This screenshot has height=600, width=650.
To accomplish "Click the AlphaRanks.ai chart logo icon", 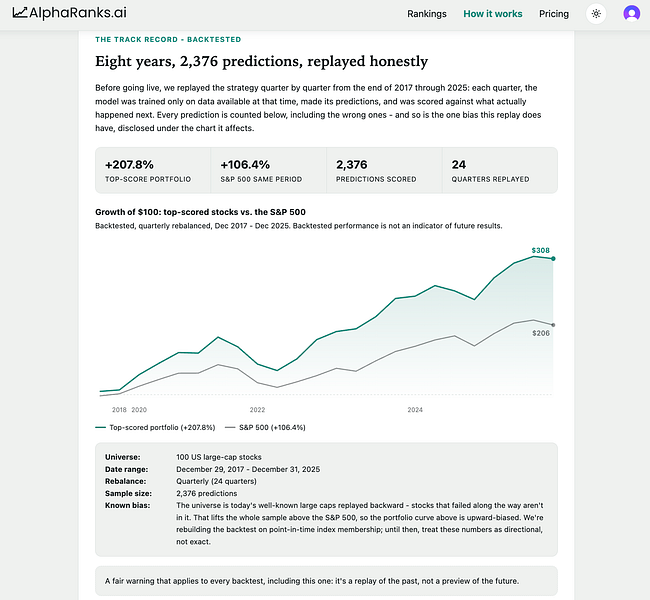I will coord(19,12).
